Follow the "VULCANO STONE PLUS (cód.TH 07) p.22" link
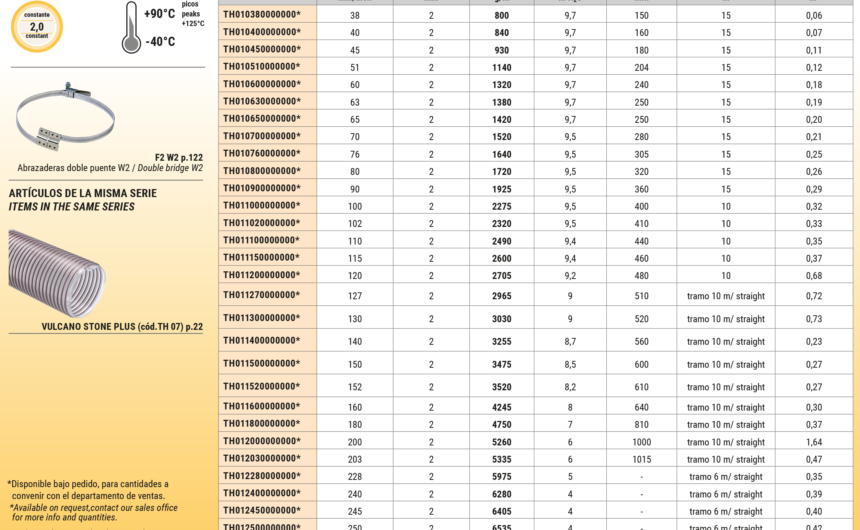The image size is (860, 530). [x=122, y=327]
